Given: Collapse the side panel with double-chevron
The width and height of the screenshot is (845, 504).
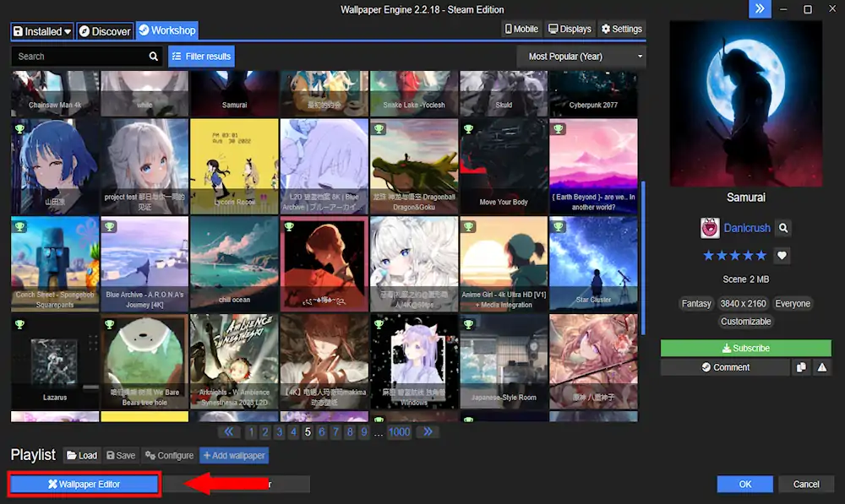Looking at the screenshot, I should tap(760, 9).
